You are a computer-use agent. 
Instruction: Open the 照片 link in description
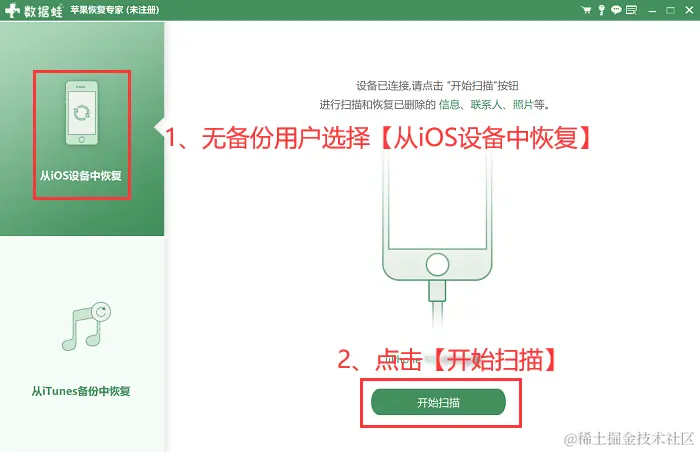[523, 105]
